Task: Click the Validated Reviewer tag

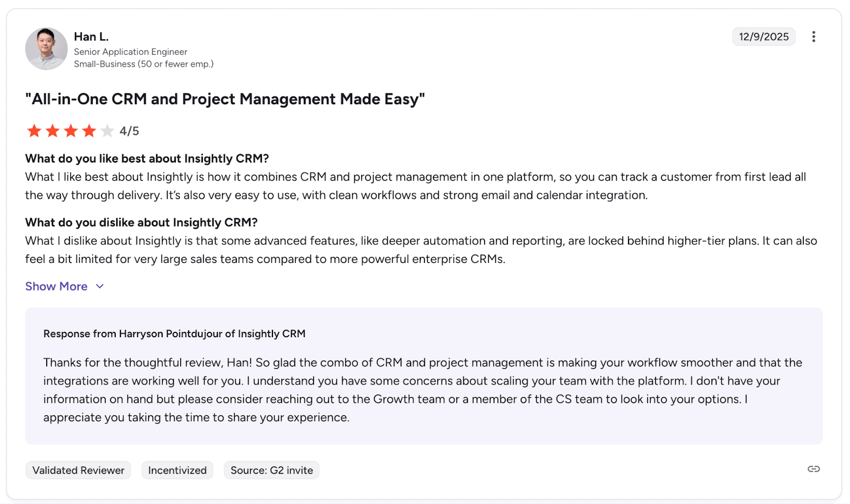Action: point(78,470)
